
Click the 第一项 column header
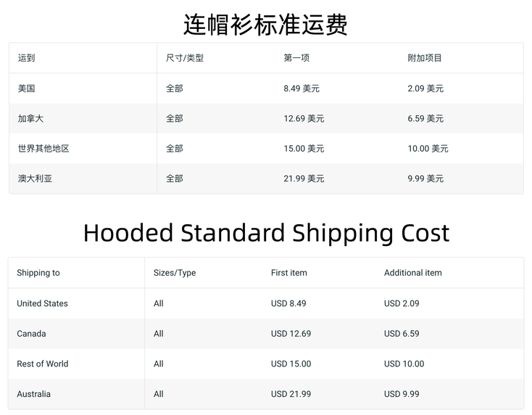pyautogui.click(x=296, y=58)
